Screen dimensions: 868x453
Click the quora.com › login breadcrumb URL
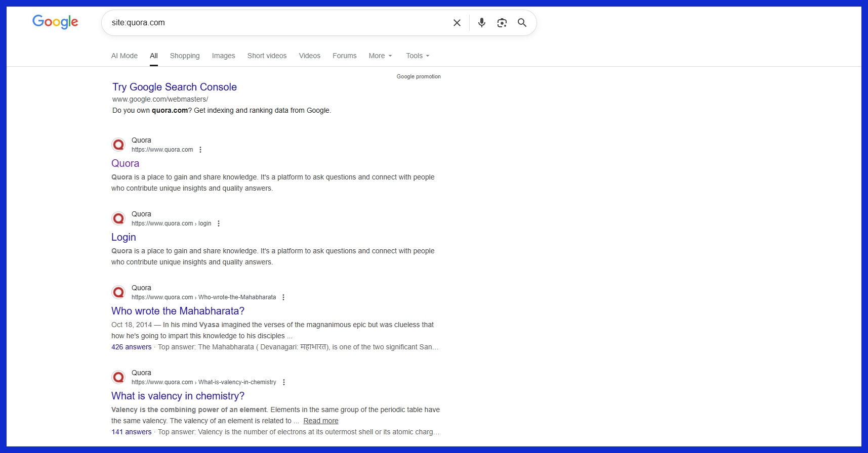171,223
